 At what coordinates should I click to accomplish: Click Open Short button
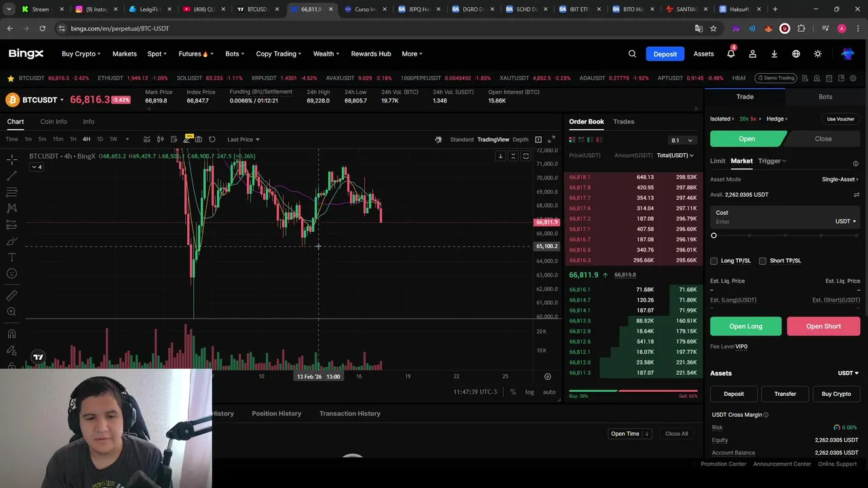(823, 327)
